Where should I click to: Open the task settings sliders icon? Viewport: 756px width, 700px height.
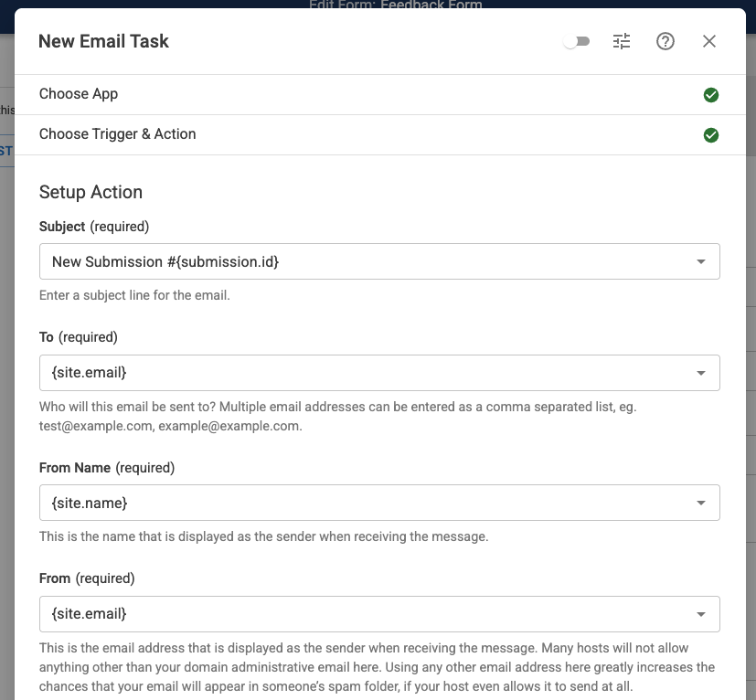pyautogui.click(x=622, y=41)
